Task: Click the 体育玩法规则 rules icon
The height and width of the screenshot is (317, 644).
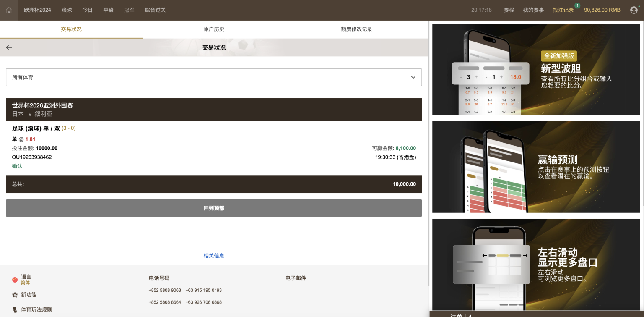Action: pos(15,309)
